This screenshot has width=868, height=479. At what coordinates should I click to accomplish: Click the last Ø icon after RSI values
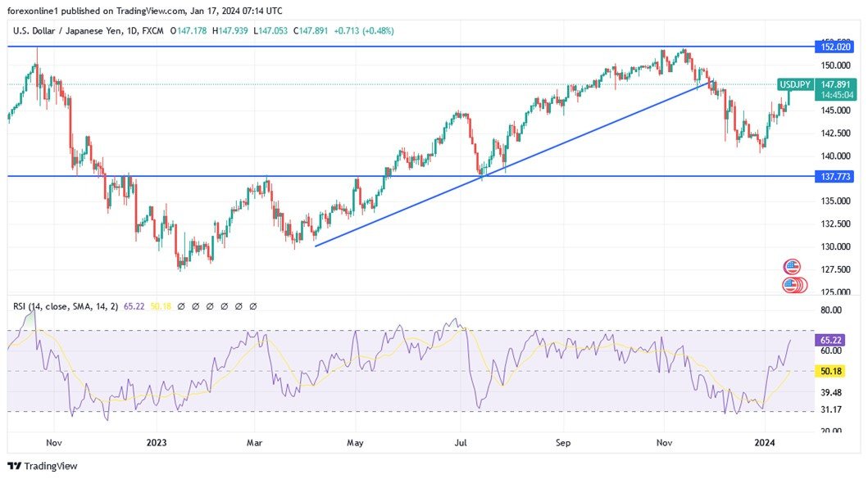pos(253,305)
